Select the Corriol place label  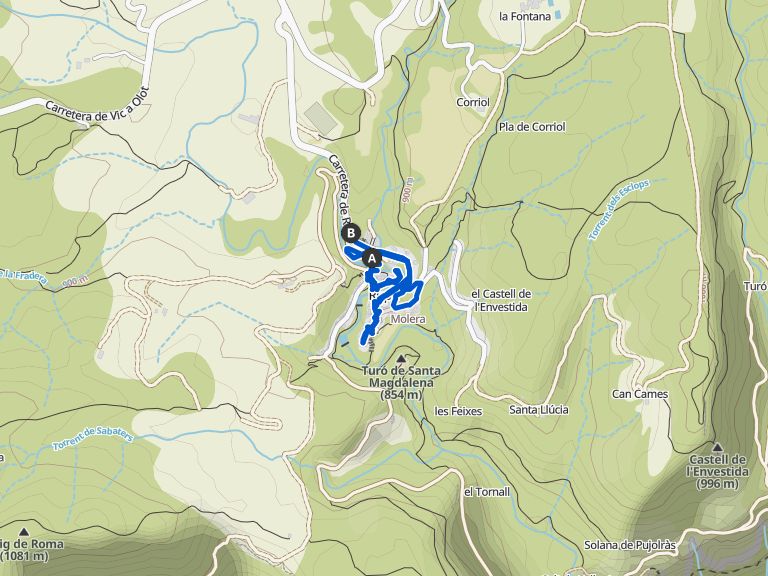[x=473, y=102]
